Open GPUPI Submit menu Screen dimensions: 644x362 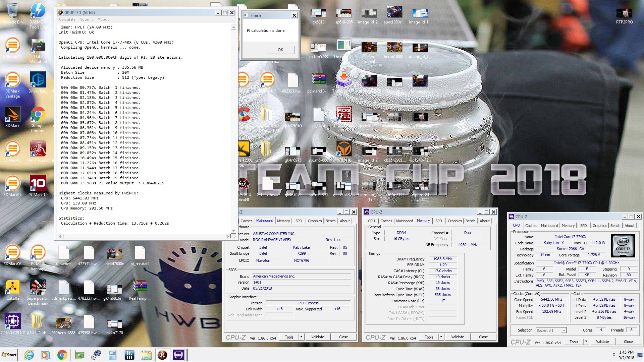87,19
